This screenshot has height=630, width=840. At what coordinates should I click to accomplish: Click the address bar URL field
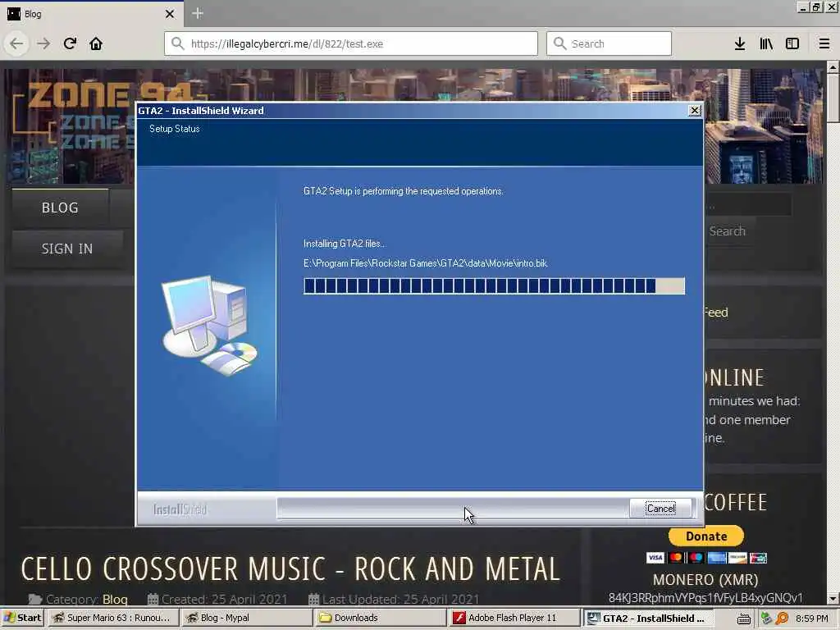(351, 43)
